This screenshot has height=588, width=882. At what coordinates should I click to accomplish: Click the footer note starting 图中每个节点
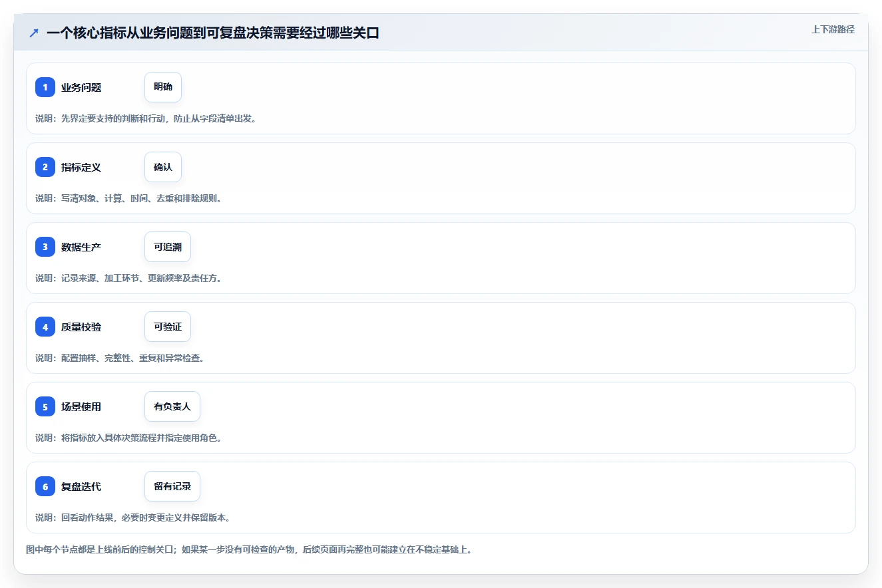[249, 550]
